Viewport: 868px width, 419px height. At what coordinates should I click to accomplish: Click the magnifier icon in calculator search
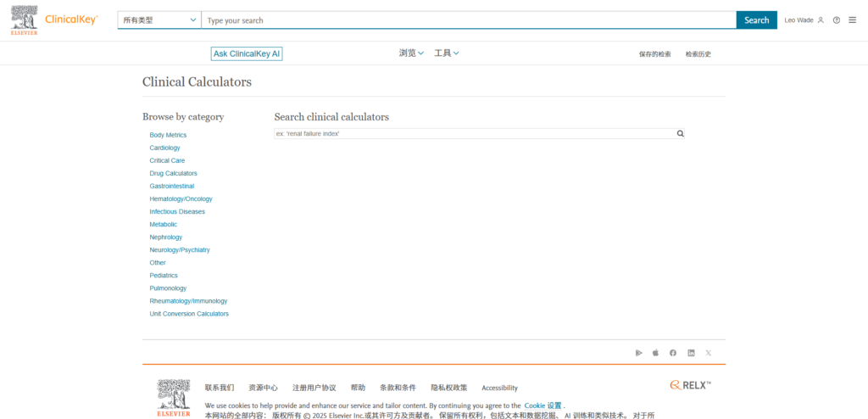click(x=680, y=134)
